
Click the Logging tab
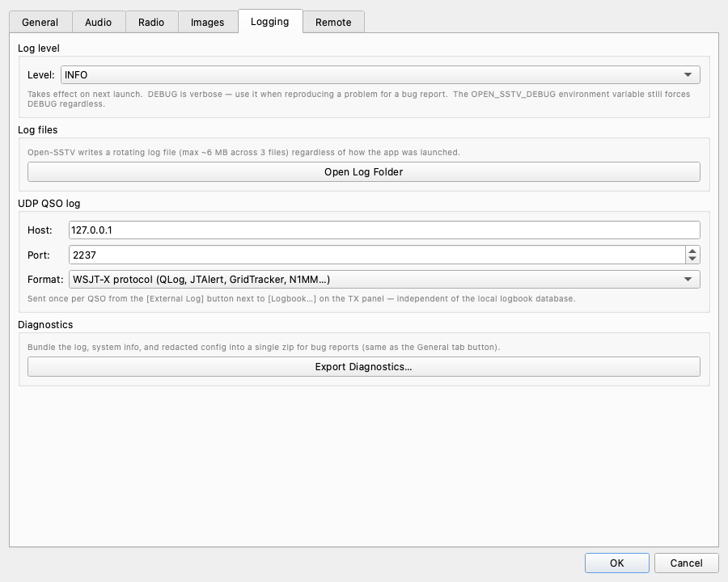pos(270,21)
